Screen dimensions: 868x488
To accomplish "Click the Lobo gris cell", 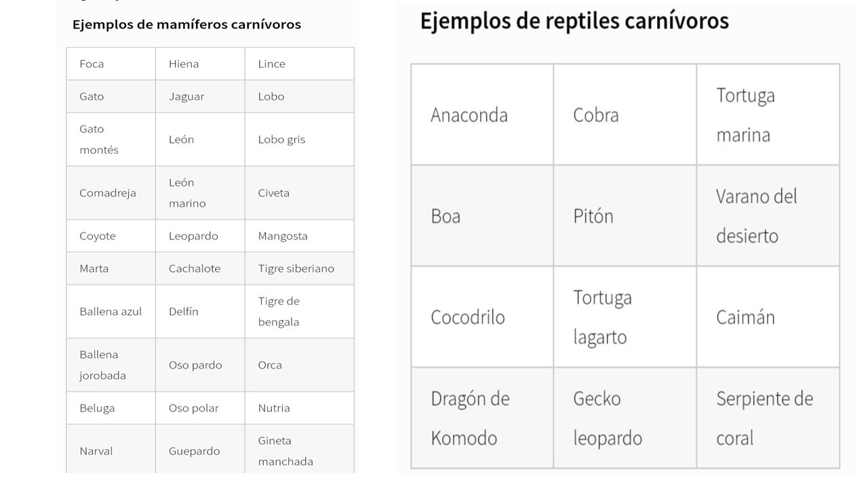I will point(299,140).
